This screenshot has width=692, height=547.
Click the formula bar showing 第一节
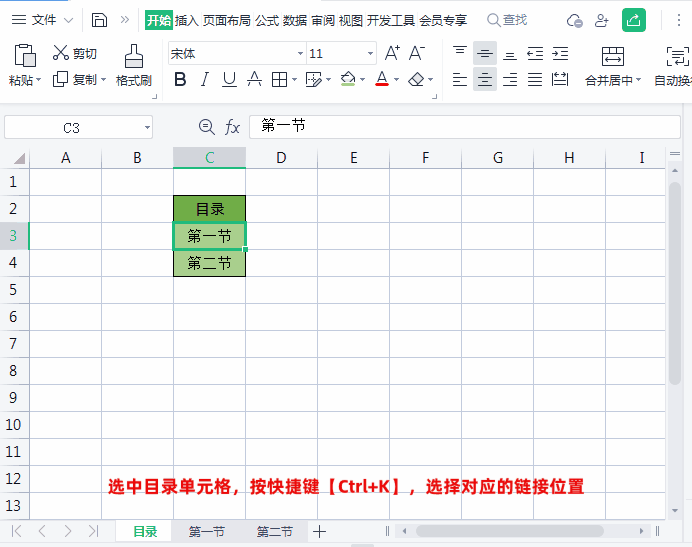(465, 127)
